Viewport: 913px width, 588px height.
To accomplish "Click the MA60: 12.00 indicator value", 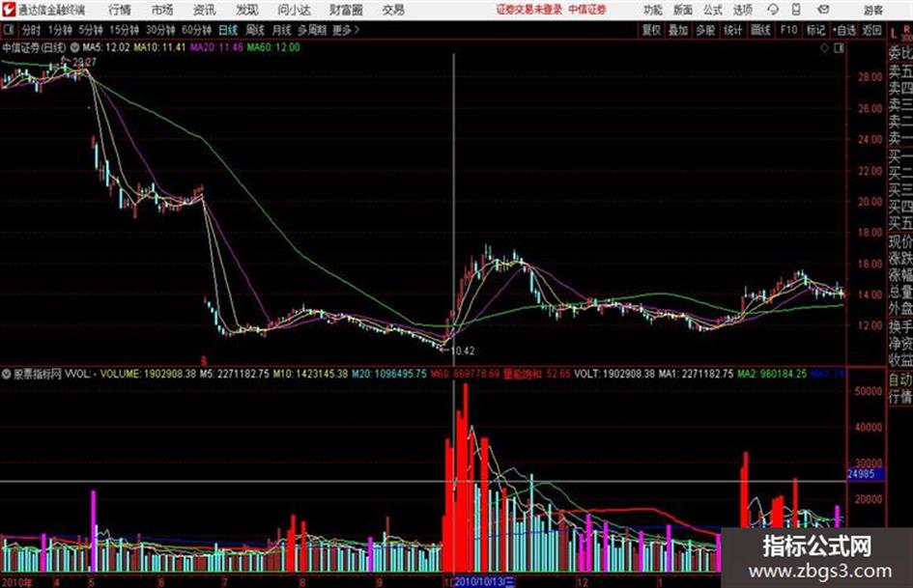I will pos(273,47).
